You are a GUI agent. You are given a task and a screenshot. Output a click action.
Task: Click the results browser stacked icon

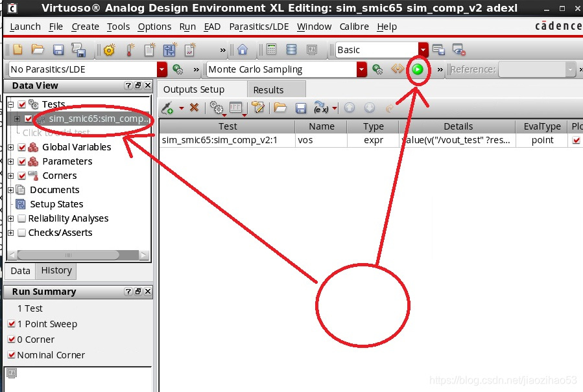292,49
